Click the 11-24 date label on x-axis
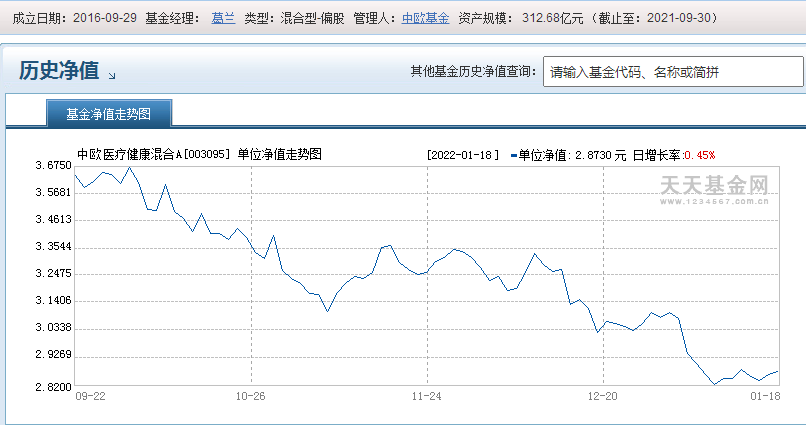The image size is (806, 425). [x=426, y=397]
